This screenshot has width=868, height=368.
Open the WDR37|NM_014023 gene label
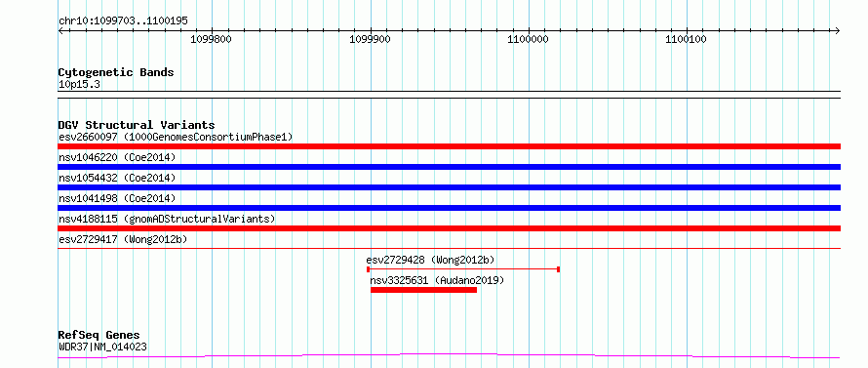[102, 347]
